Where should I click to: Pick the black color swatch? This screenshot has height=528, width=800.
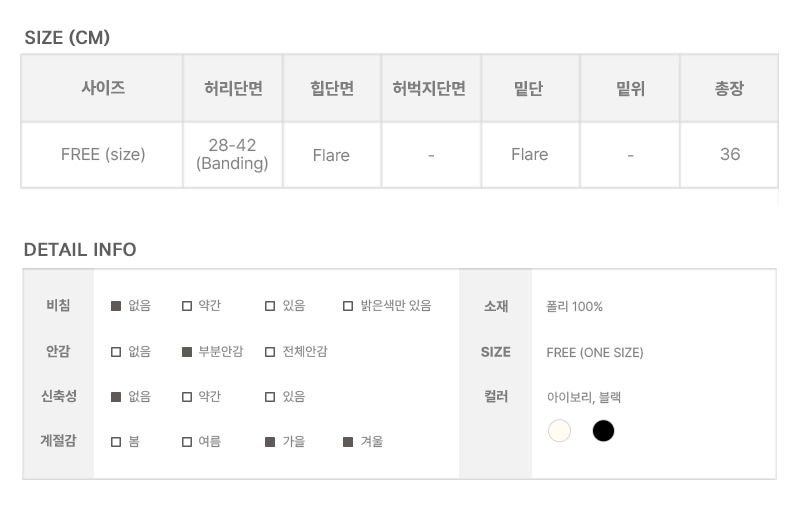[x=603, y=431]
